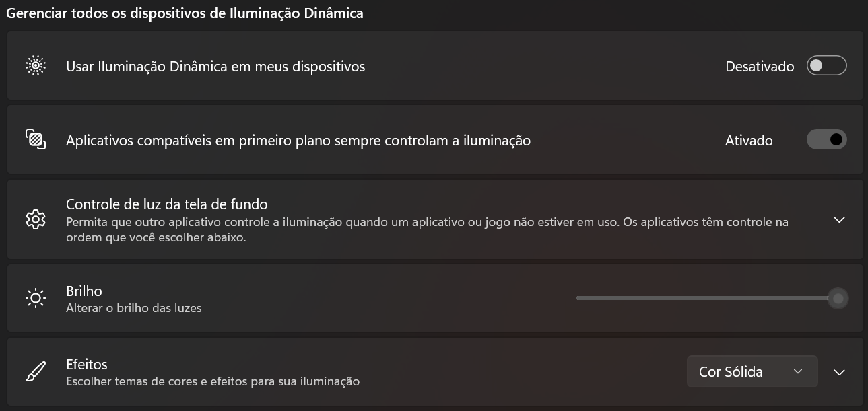This screenshot has width=868, height=411.
Task: Expand Controle de luz da tela de fundo chevron
Action: (839, 219)
